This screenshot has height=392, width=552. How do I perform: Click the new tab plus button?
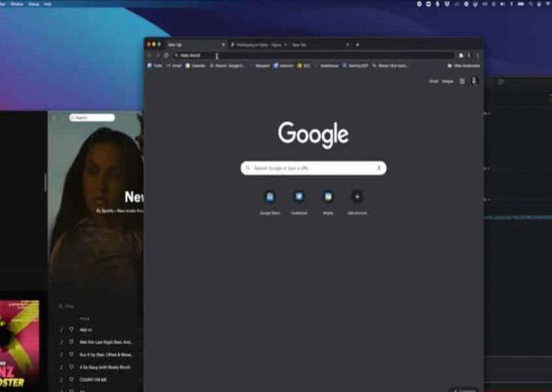coord(357,45)
